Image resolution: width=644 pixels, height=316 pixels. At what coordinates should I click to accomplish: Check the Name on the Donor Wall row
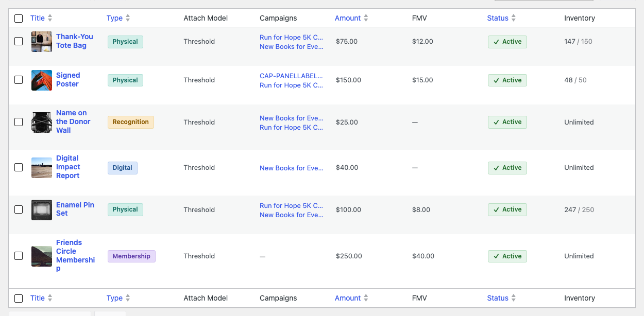click(19, 122)
